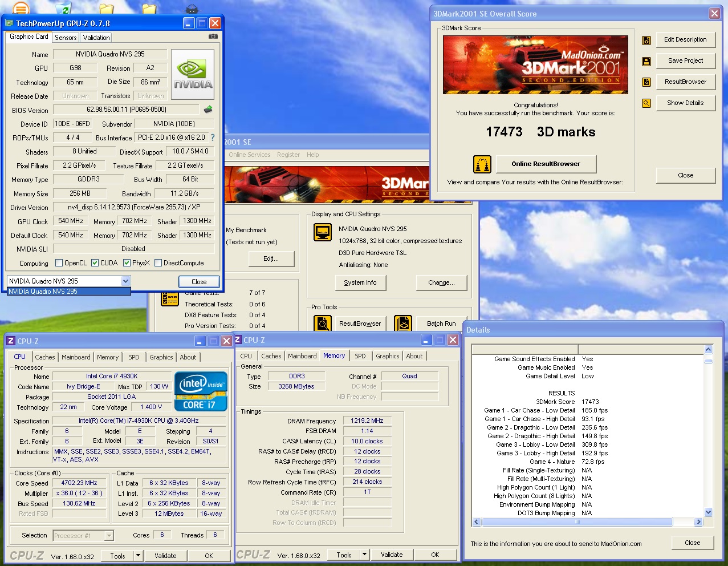Click the Close button in GPU-Z
Viewport: 728px width, 566px height.
(199, 281)
